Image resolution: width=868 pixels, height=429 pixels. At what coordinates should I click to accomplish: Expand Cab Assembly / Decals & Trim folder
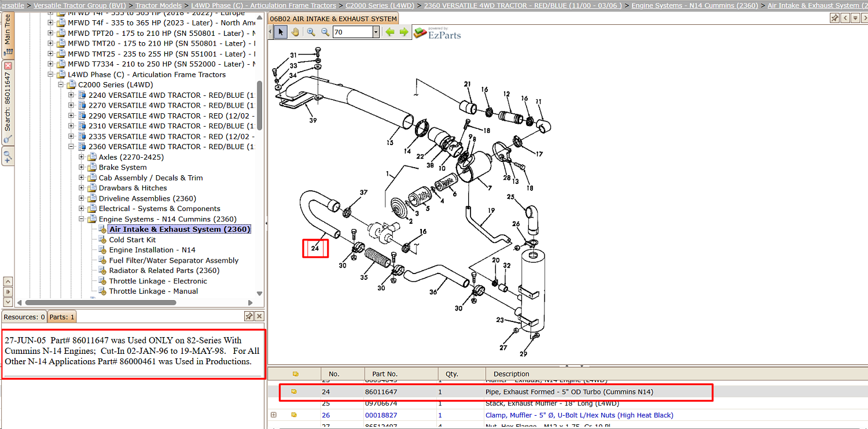[82, 178]
